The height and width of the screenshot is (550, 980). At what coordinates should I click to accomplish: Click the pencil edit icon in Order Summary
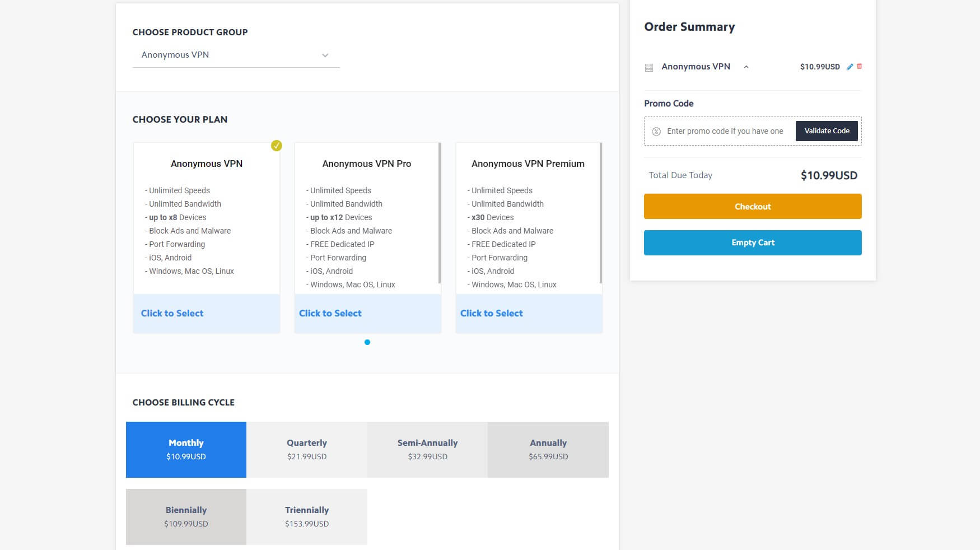point(850,67)
